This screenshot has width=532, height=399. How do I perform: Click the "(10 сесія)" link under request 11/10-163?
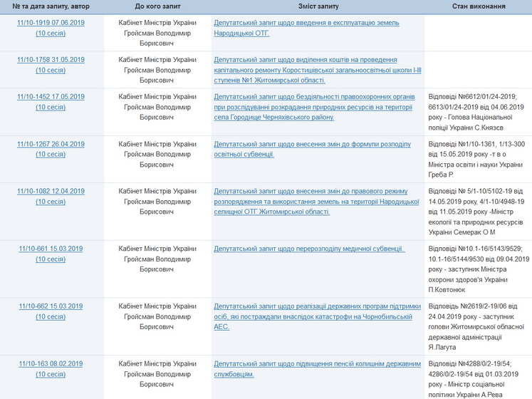(51, 374)
